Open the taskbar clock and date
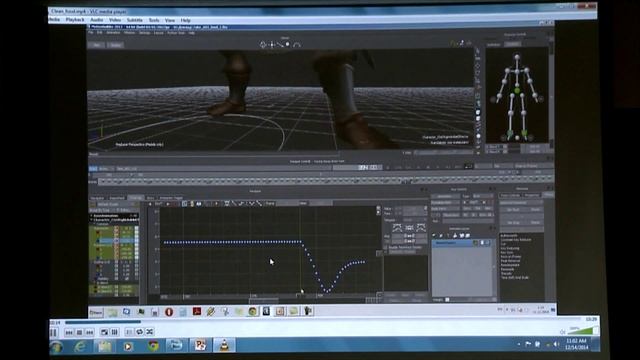The height and width of the screenshot is (360, 640). [x=576, y=344]
